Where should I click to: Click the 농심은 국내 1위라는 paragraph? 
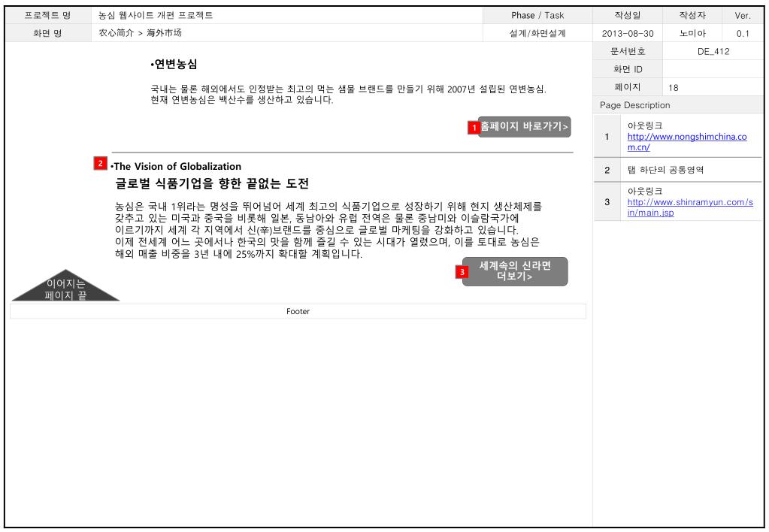tap(328, 230)
